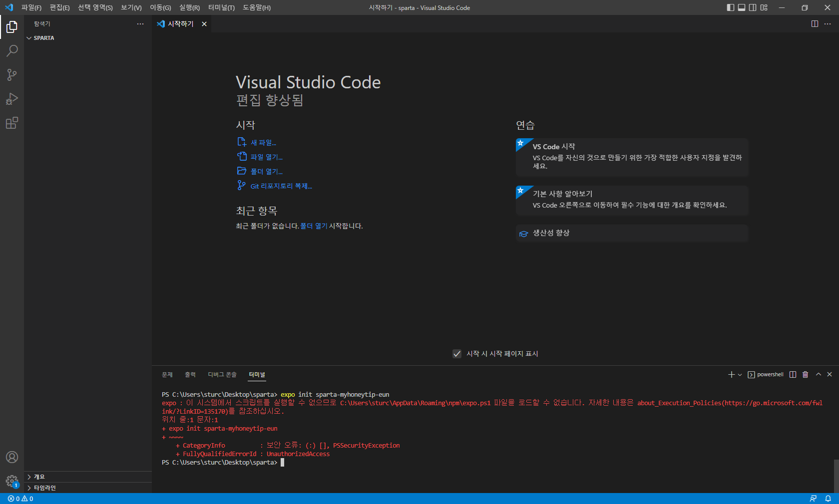The image size is (839, 504).
Task: Open the Source Control view
Action: pyautogui.click(x=12, y=75)
